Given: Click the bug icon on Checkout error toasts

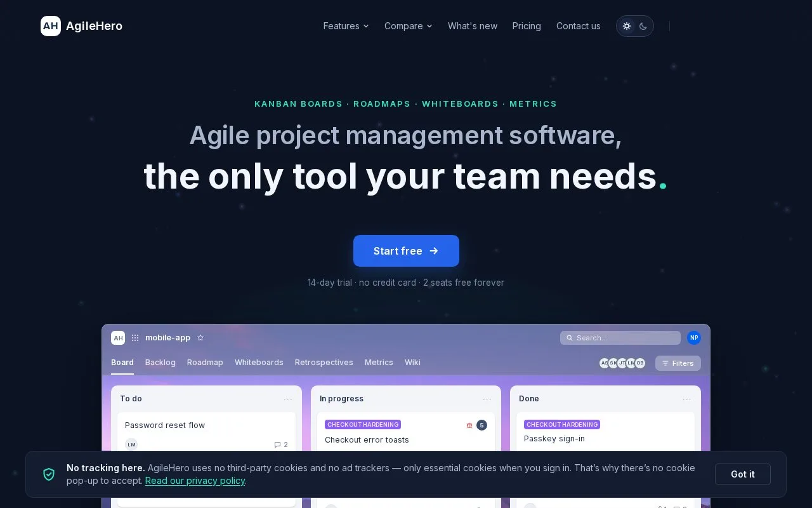Looking at the screenshot, I should click(x=469, y=425).
